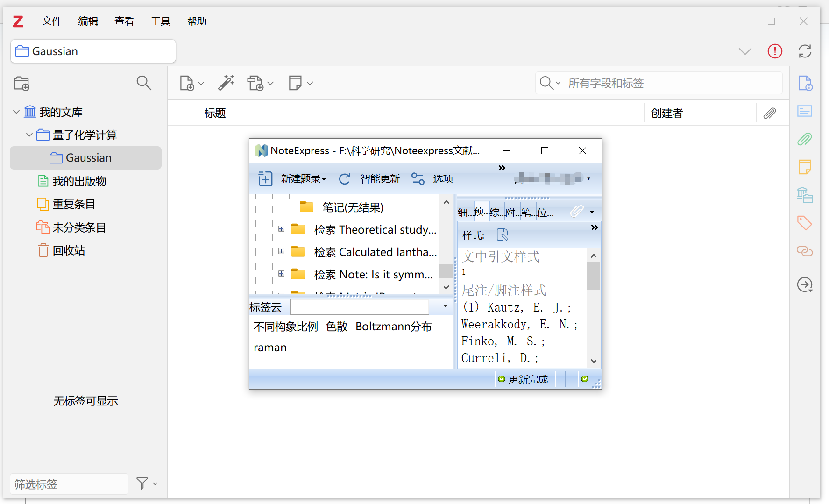Switch to NoteExpress 附件 tab

coord(513,213)
